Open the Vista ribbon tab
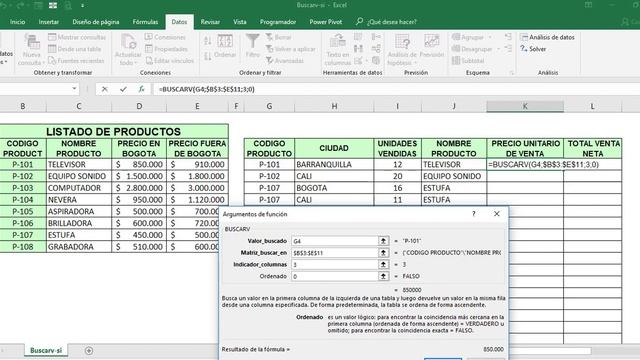The image size is (640, 360). (240, 22)
